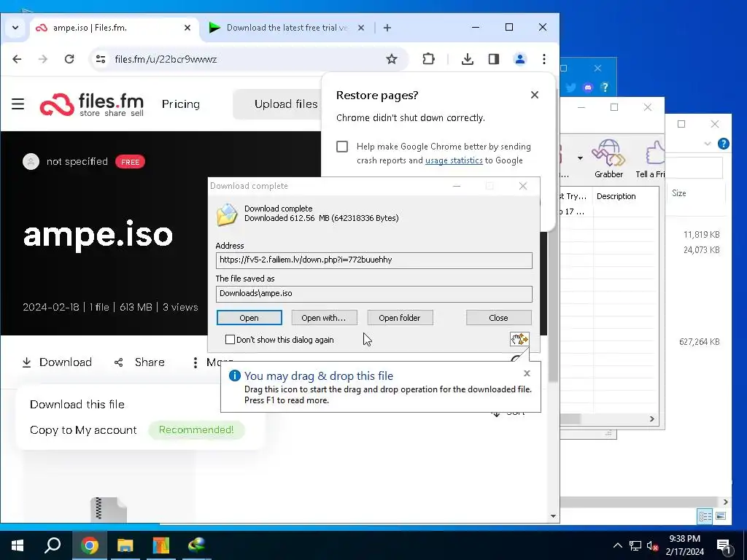747x560 pixels.
Task: Toggle Chrome side panel
Action: 494,59
